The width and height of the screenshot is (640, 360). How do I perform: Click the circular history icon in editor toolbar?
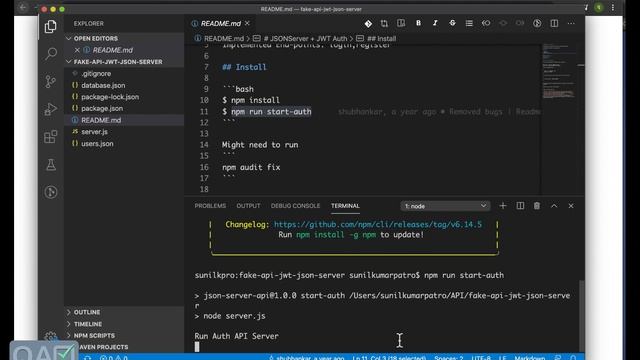pyautogui.click(x=537, y=23)
